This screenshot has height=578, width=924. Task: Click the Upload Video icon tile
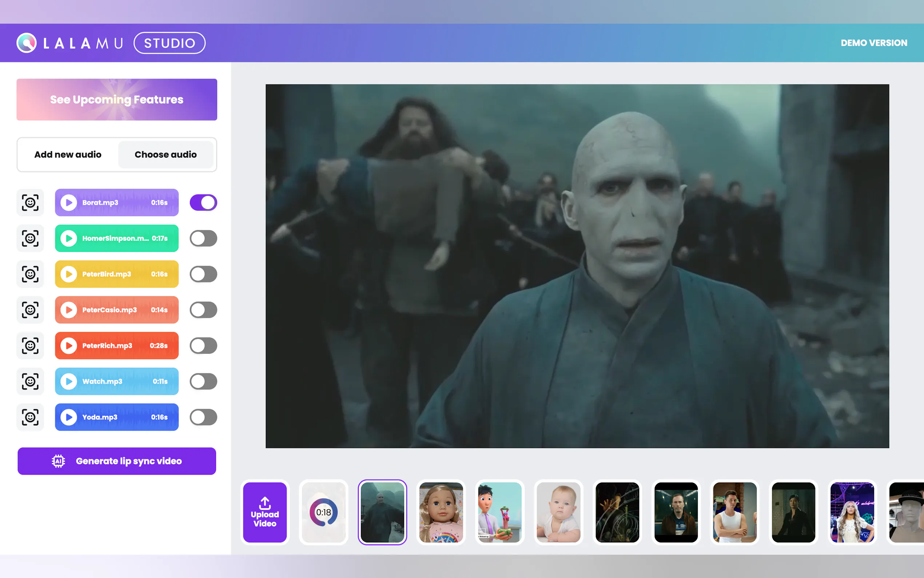point(265,512)
